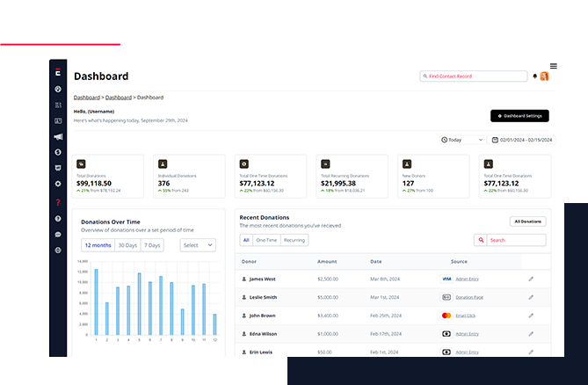Viewport: 588px width, 385px height.
Task: Click the edit pencil for James West
Action: tap(531, 279)
